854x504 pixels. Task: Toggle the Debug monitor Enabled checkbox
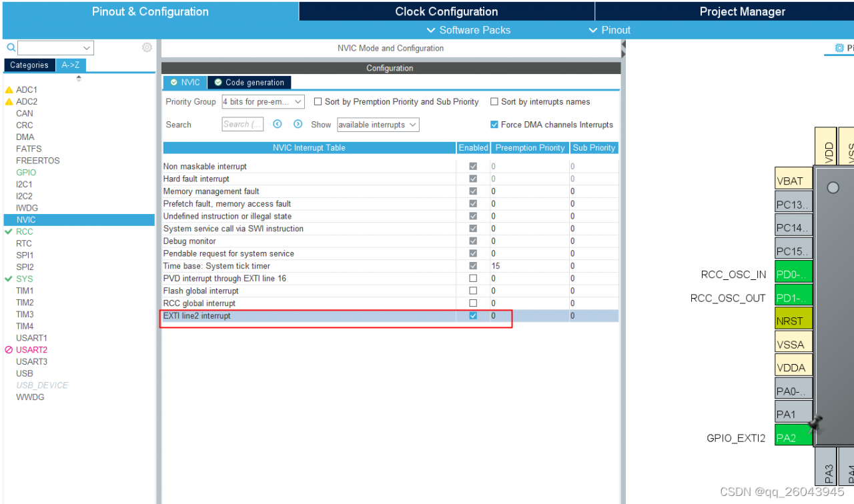(473, 241)
